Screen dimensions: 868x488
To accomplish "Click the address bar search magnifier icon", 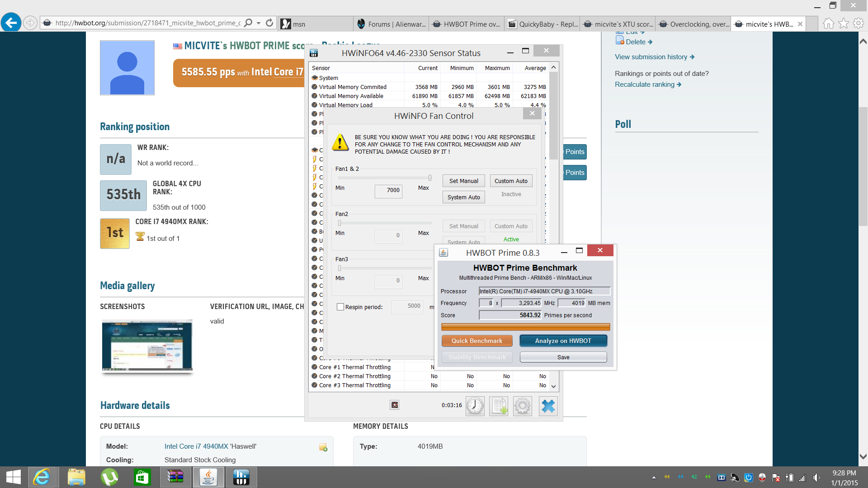I will tap(248, 23).
